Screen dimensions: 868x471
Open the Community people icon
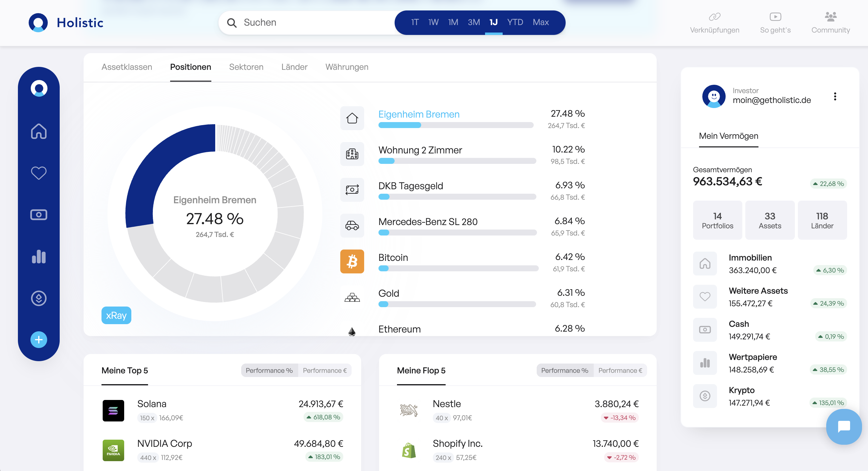tap(831, 16)
